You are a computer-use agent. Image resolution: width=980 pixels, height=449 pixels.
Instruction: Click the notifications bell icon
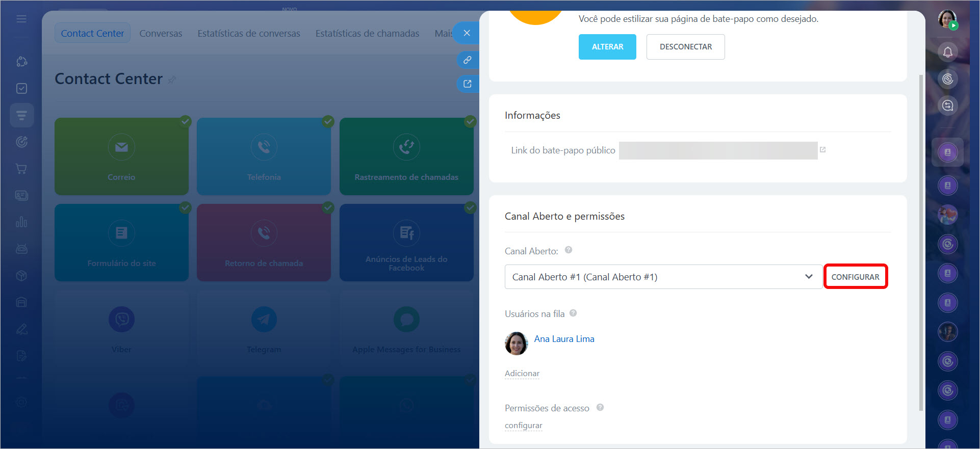tap(947, 52)
